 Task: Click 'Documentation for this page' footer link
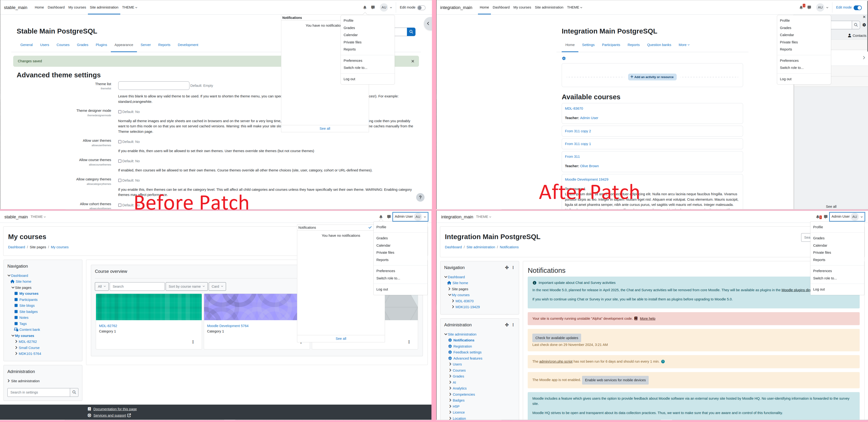(115, 409)
